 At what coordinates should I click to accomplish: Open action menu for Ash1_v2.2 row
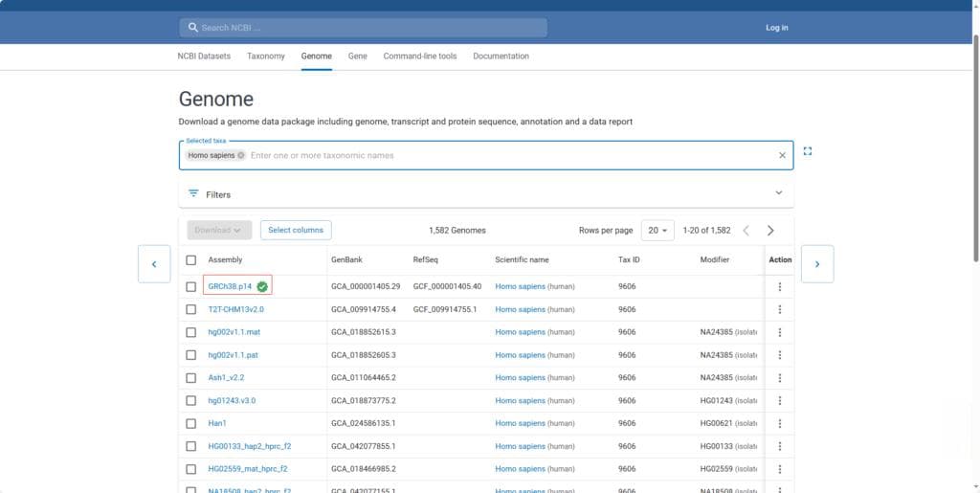pos(779,378)
